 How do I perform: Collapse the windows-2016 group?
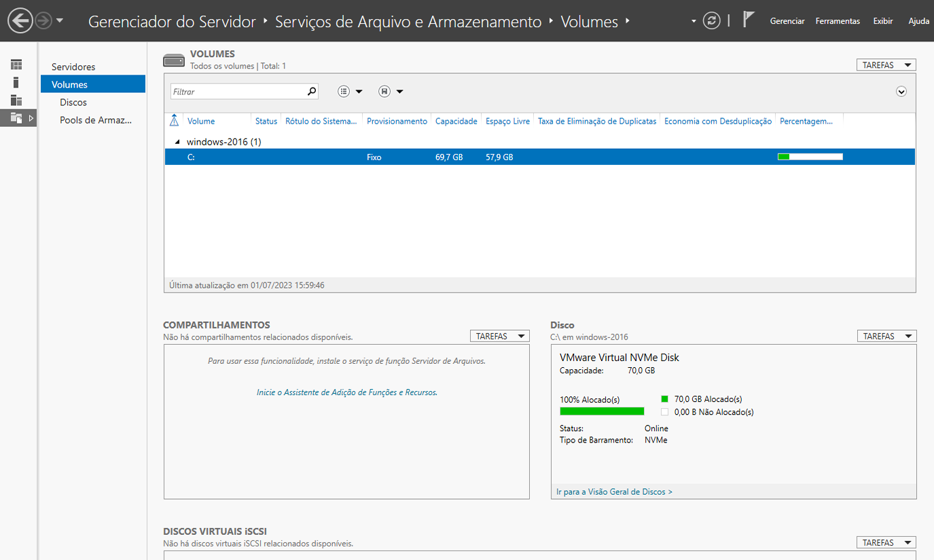(178, 142)
